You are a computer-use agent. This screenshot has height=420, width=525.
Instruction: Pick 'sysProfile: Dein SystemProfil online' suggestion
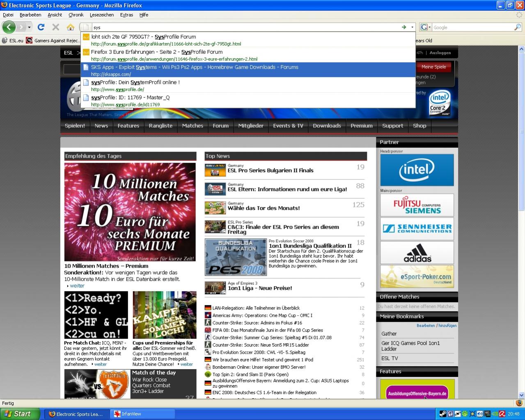pos(248,85)
